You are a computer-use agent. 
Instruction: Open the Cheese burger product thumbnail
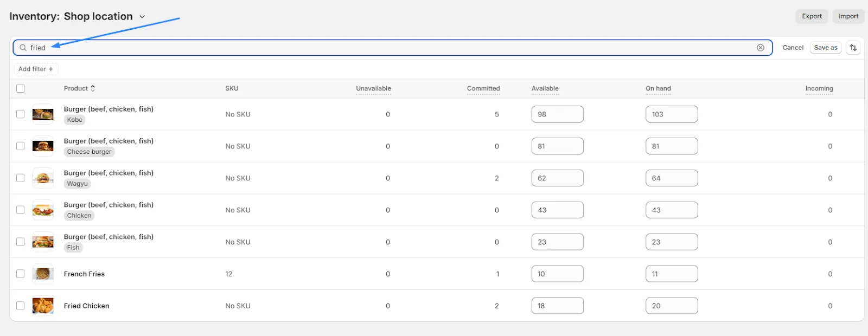click(x=43, y=146)
